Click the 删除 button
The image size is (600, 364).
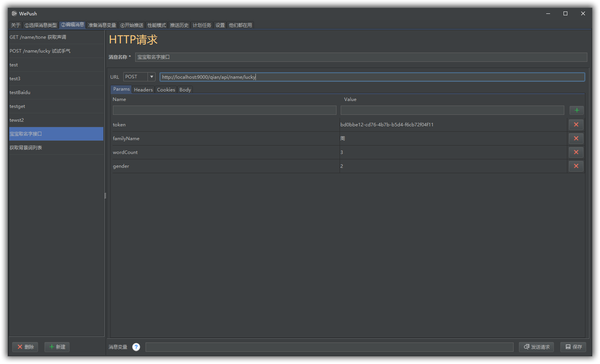tap(25, 347)
